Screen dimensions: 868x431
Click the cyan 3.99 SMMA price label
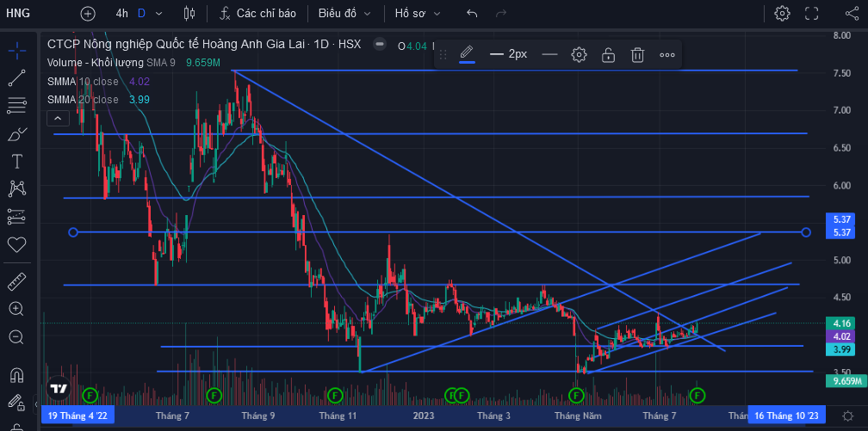(x=840, y=348)
